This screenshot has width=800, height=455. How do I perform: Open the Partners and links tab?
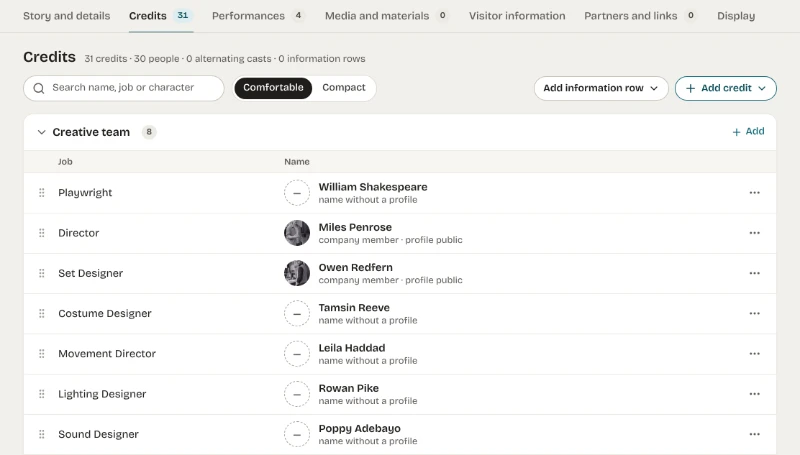click(640, 16)
